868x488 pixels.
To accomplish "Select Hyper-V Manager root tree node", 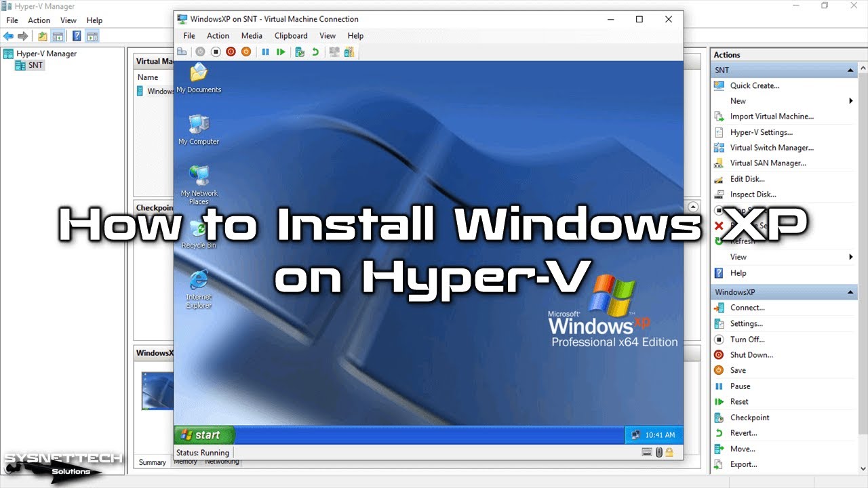I will (x=40, y=54).
